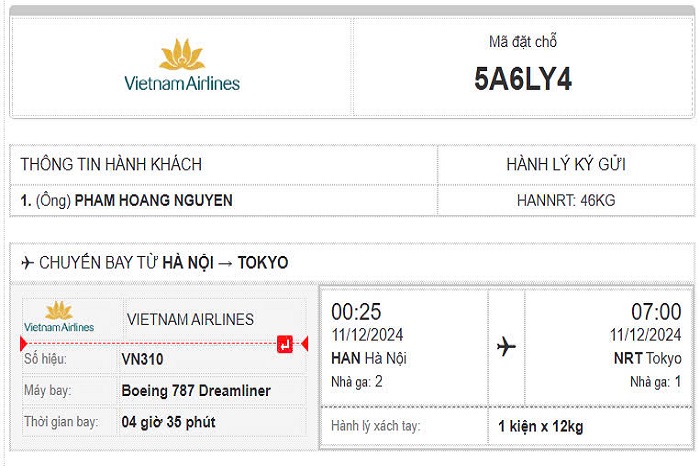The width and height of the screenshot is (700, 466).
Task: Click flight duration 04 giờ 35 phút
Action: click(x=168, y=422)
